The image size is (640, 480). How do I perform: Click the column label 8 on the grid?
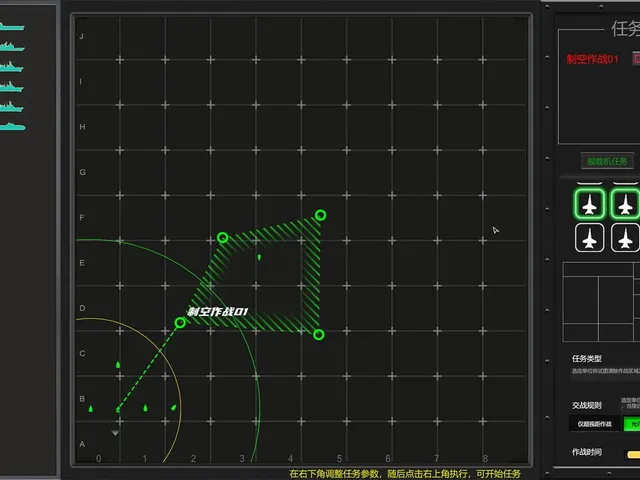coord(485,458)
